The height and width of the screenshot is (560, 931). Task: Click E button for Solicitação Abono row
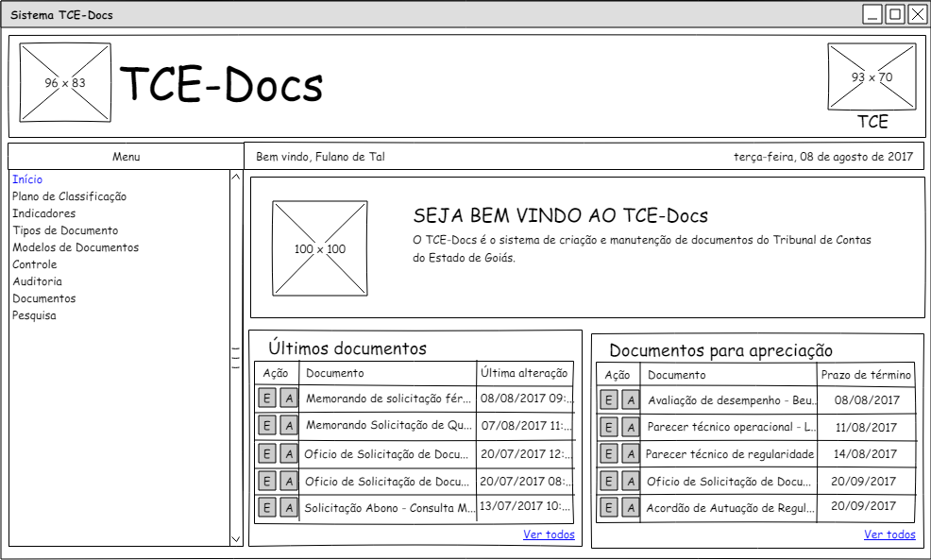pyautogui.click(x=267, y=508)
